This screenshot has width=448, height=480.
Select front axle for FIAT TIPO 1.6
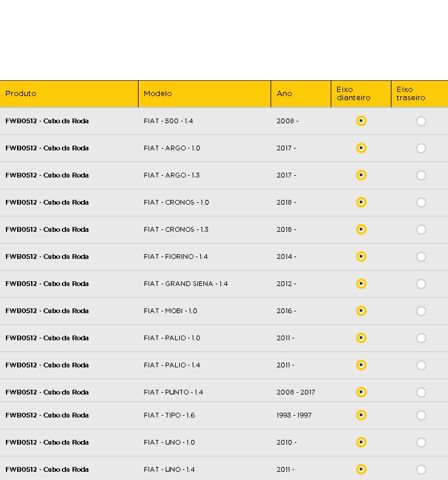point(361,415)
